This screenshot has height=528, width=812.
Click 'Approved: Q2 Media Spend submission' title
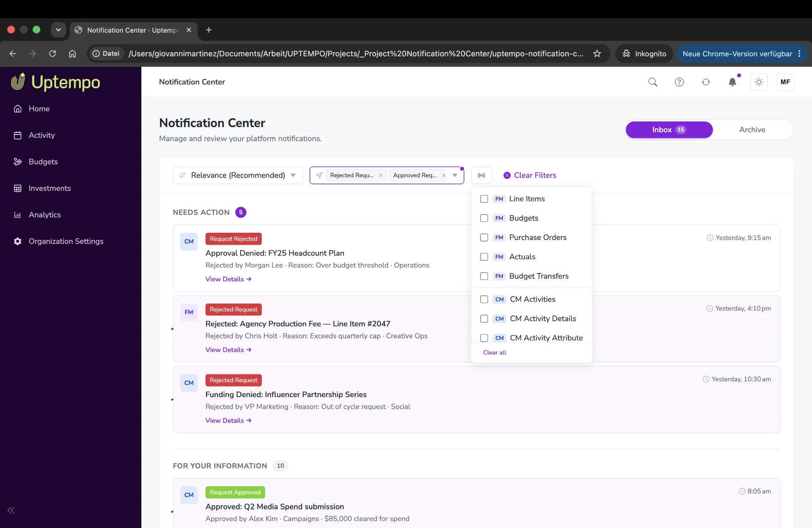(275, 506)
